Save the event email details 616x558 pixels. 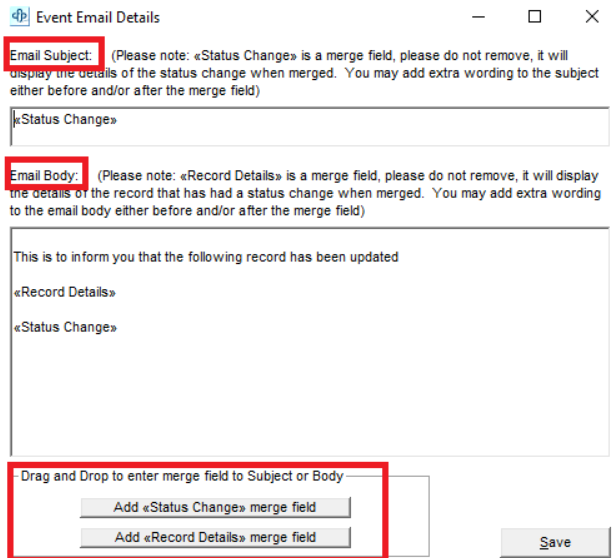tap(555, 542)
